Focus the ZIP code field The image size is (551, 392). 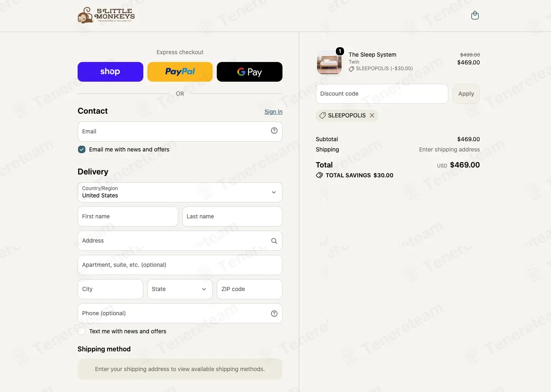pyautogui.click(x=250, y=289)
